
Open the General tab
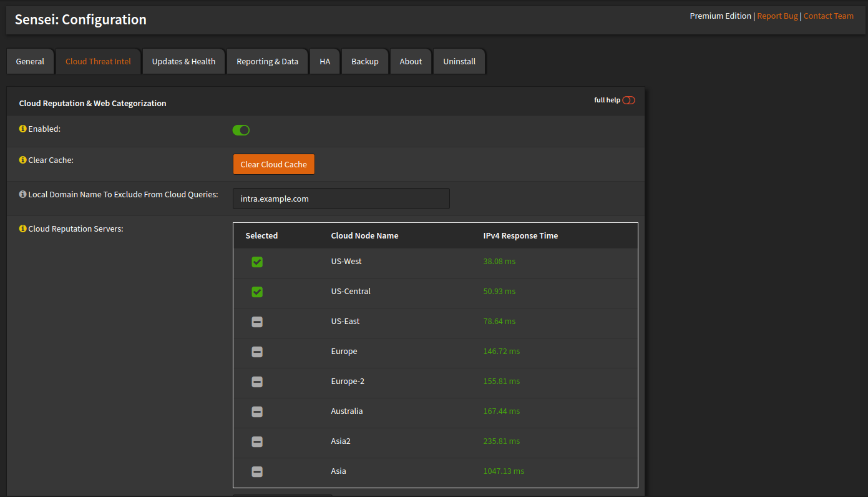(30, 62)
